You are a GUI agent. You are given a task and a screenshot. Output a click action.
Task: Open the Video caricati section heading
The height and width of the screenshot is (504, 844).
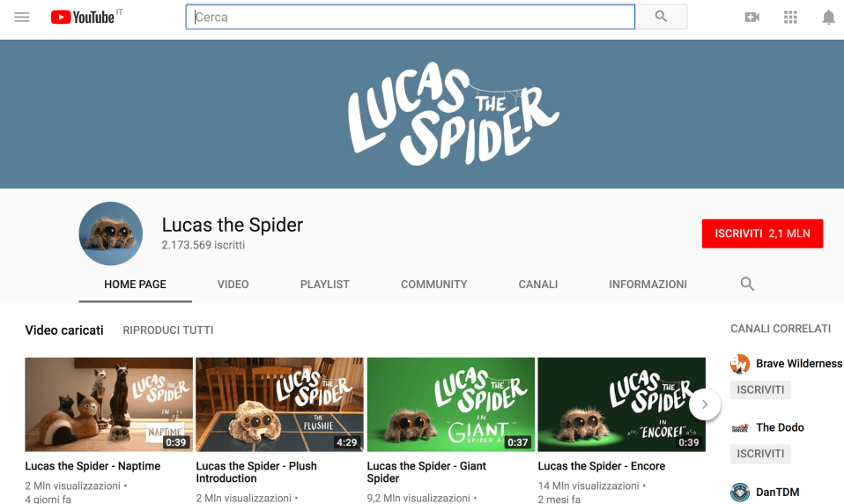coord(64,330)
